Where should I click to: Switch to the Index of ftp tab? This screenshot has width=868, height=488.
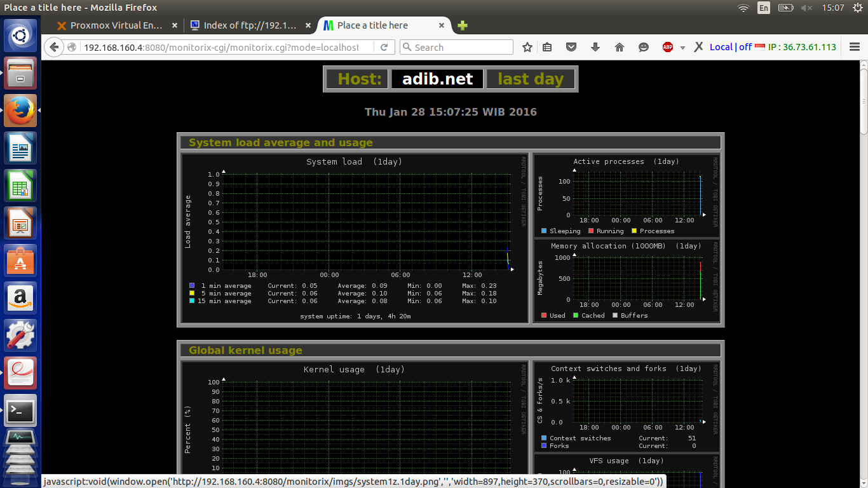(250, 25)
